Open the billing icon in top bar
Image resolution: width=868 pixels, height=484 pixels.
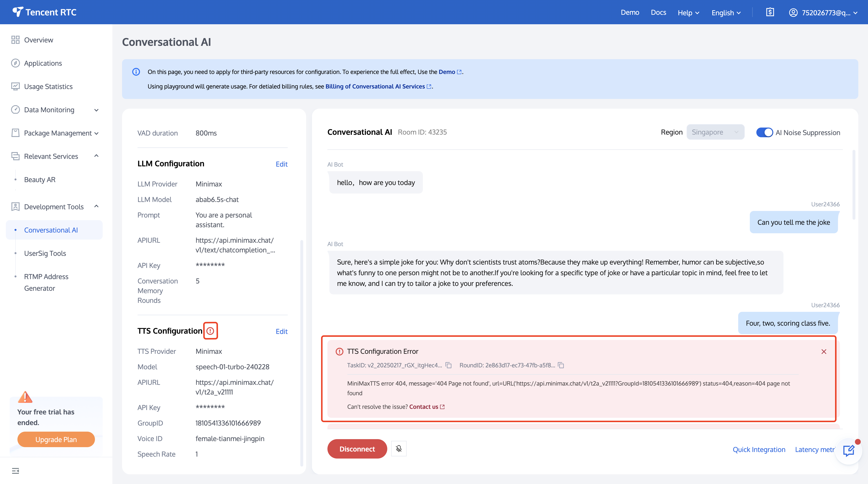pos(770,12)
